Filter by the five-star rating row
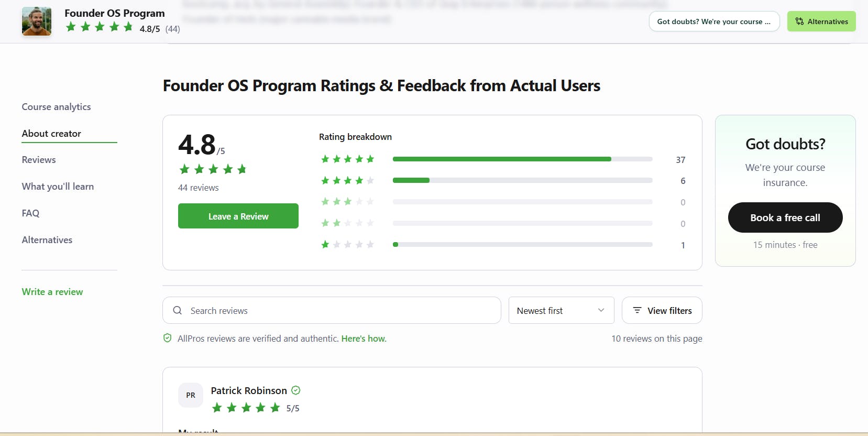The height and width of the screenshot is (436, 868). tap(503, 159)
